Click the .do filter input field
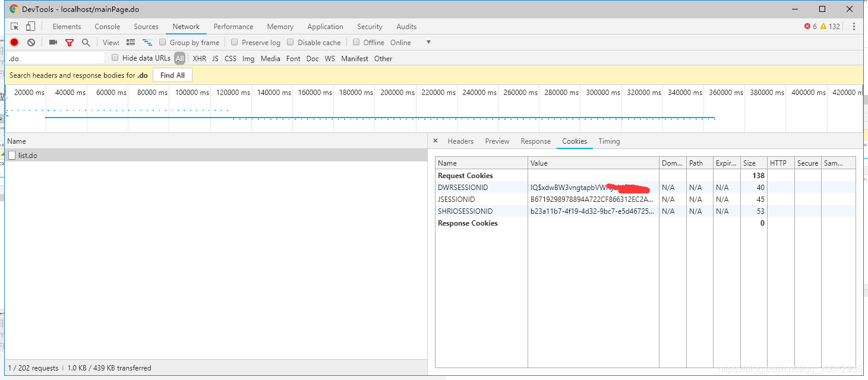 click(55, 59)
